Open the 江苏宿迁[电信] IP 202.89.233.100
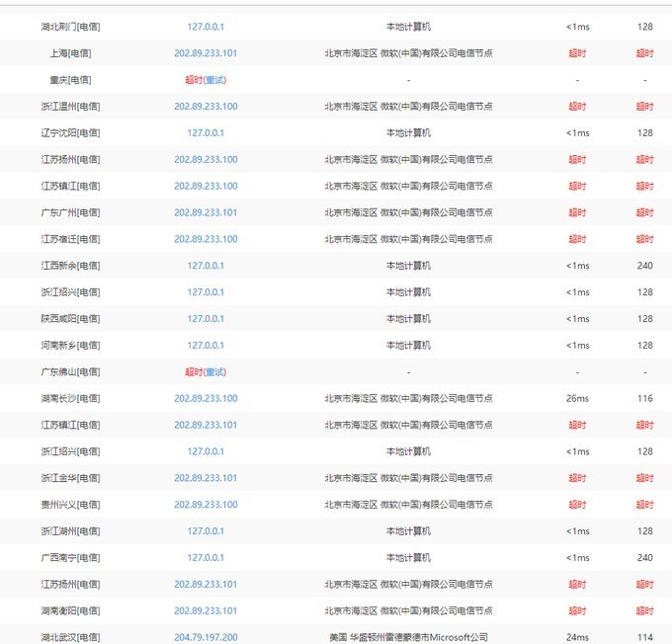Screen dimensions: 672x644 pyautogui.click(x=206, y=239)
